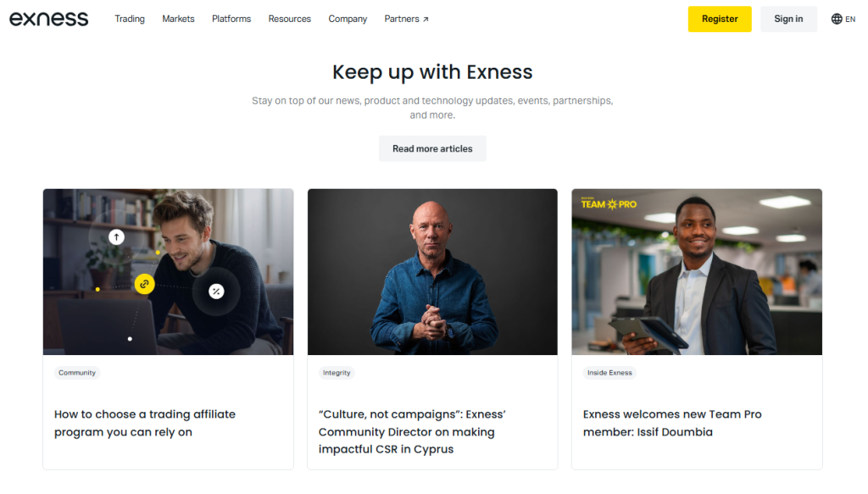Click the Sign in button
868x494 pixels.
[788, 18]
